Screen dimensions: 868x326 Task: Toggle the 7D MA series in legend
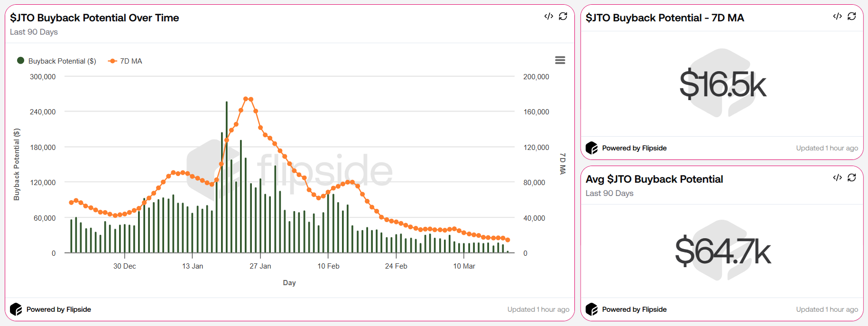[131, 61]
